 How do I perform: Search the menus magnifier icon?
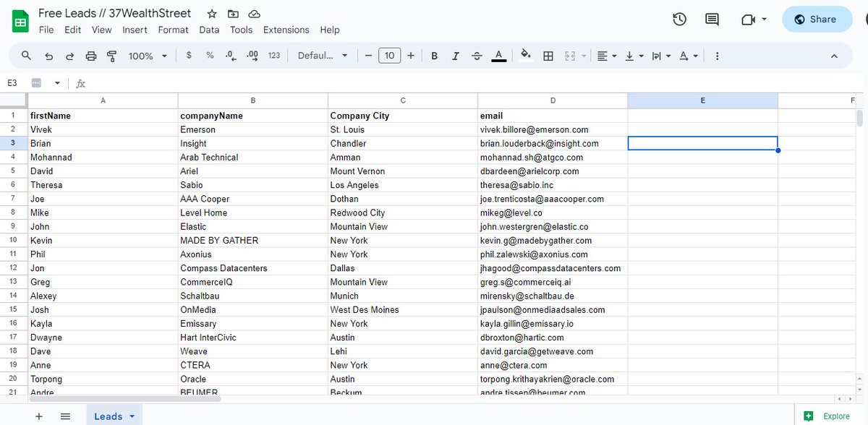tap(27, 56)
